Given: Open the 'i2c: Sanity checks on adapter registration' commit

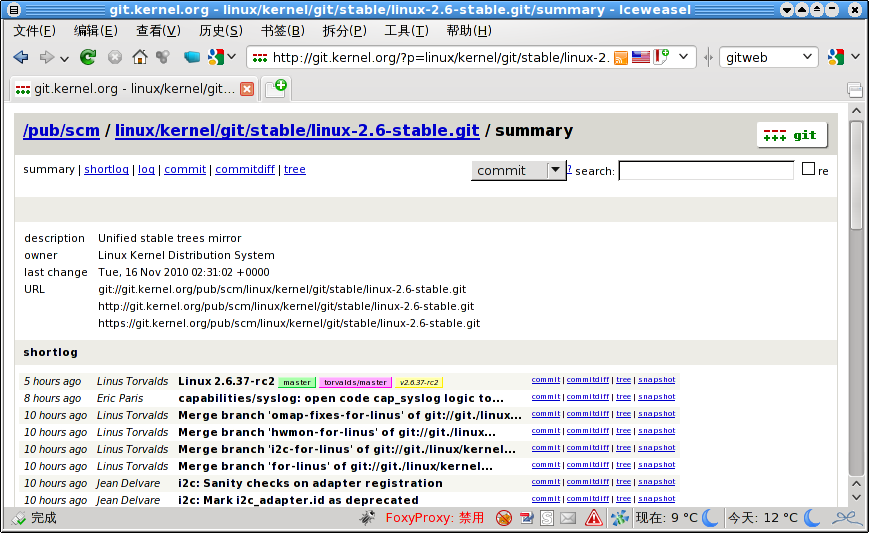Looking at the screenshot, I should click(x=310, y=483).
